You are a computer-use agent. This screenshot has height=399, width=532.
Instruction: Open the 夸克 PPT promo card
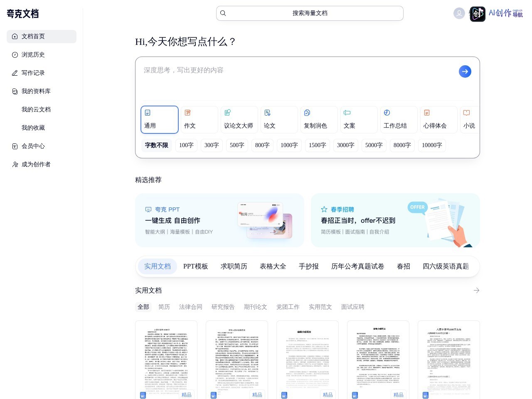(219, 220)
